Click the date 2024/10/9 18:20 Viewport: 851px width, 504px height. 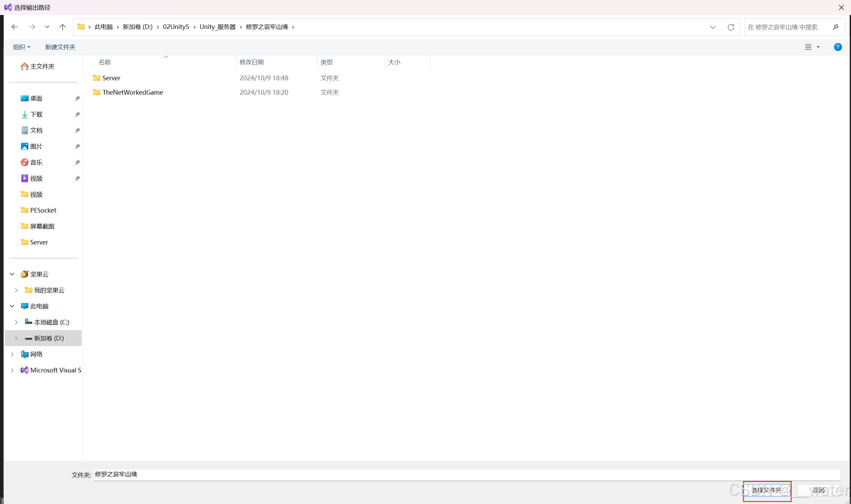(x=264, y=92)
